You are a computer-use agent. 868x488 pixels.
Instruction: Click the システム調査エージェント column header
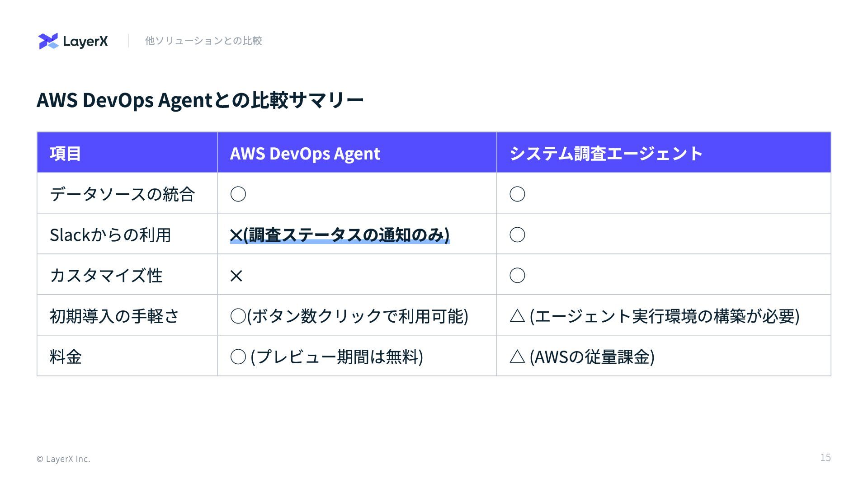606,154
